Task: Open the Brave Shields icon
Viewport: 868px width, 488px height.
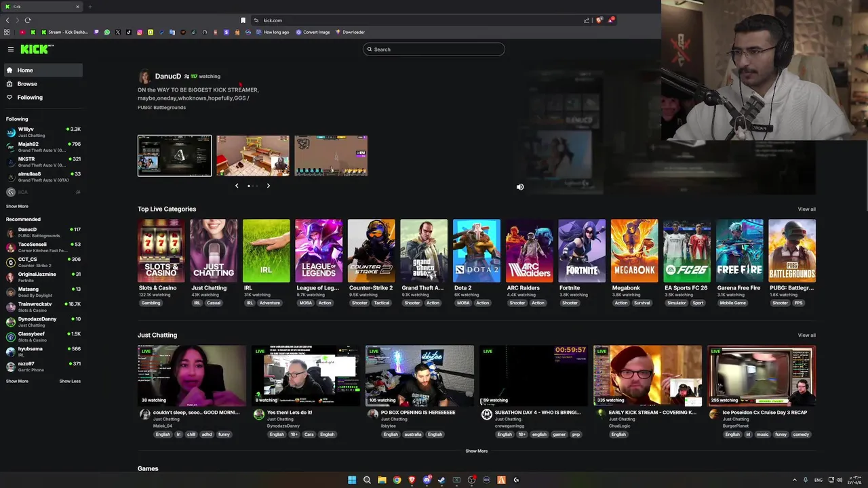Action: coord(599,20)
